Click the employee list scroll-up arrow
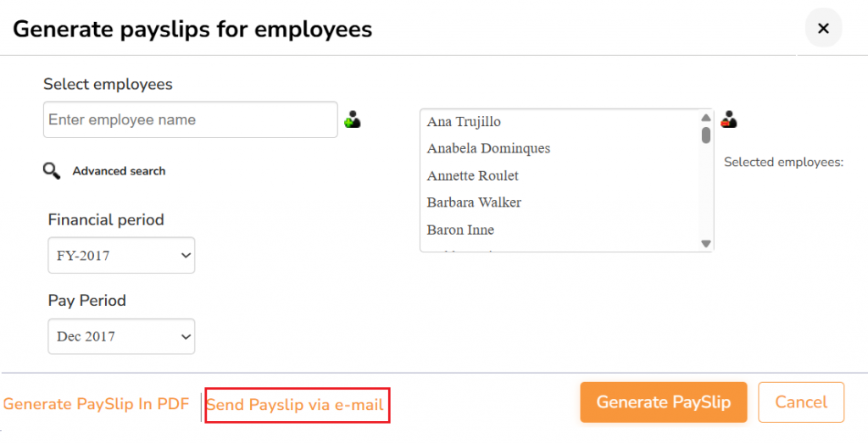 705,118
